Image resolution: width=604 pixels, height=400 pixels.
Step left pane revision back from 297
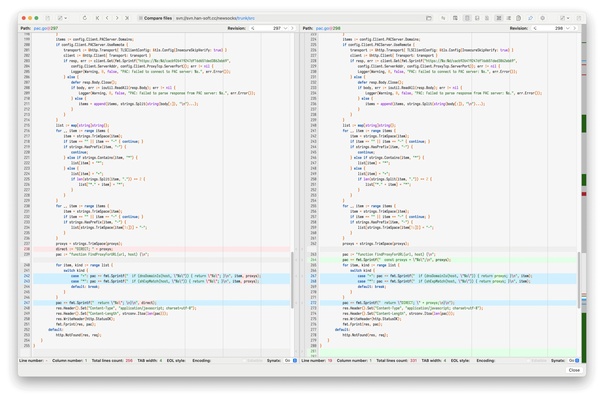tap(253, 28)
